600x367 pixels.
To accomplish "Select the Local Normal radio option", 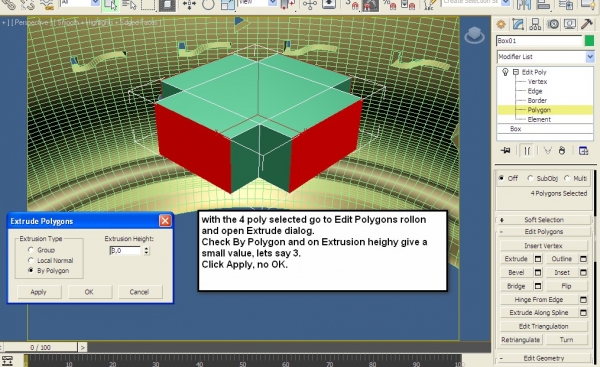I will (x=31, y=260).
